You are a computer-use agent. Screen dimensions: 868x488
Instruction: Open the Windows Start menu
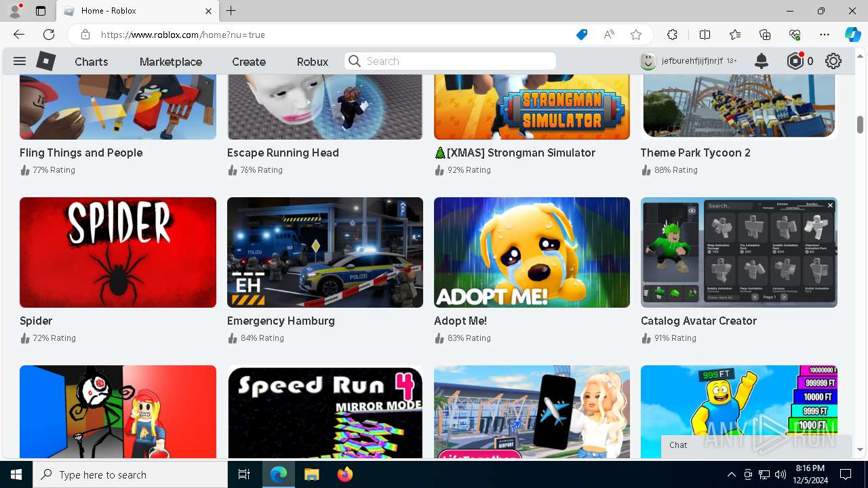[16, 474]
